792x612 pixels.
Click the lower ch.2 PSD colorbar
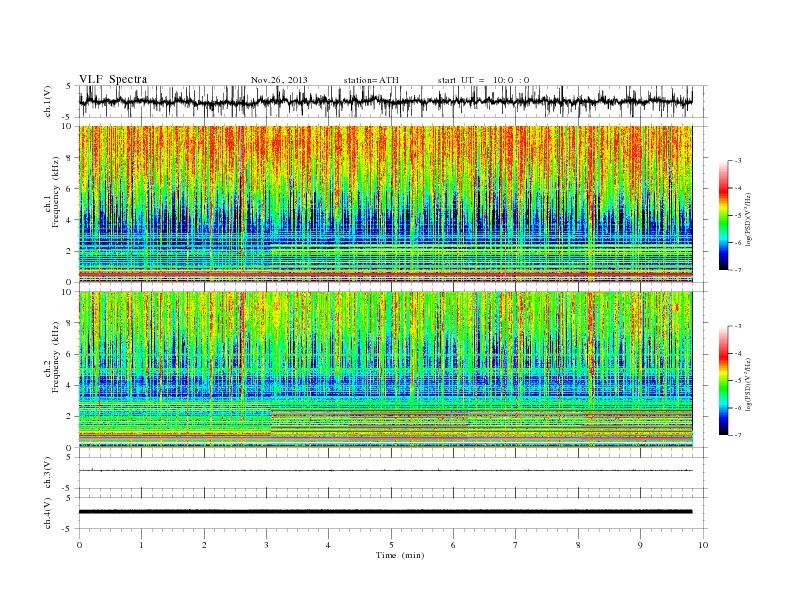pos(723,380)
